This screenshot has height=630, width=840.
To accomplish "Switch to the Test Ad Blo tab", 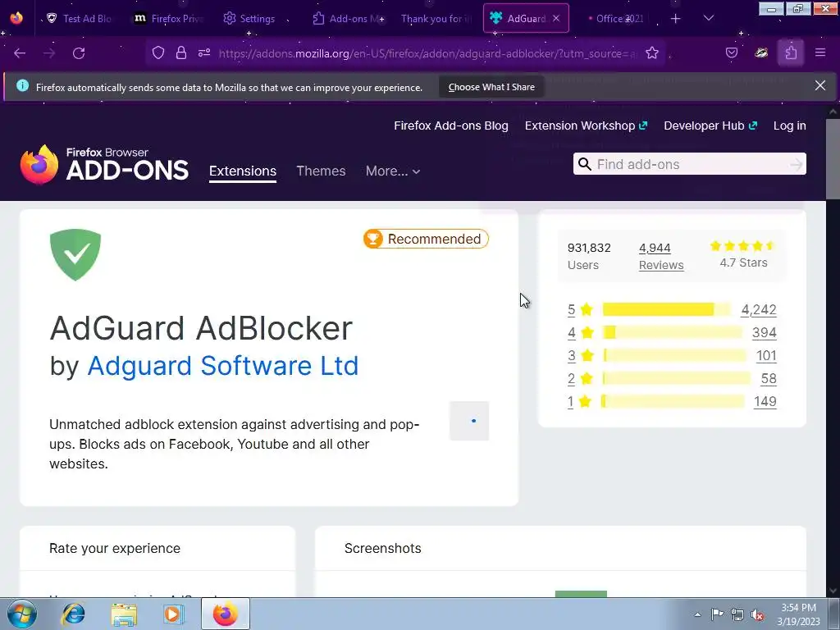I will click(x=80, y=18).
